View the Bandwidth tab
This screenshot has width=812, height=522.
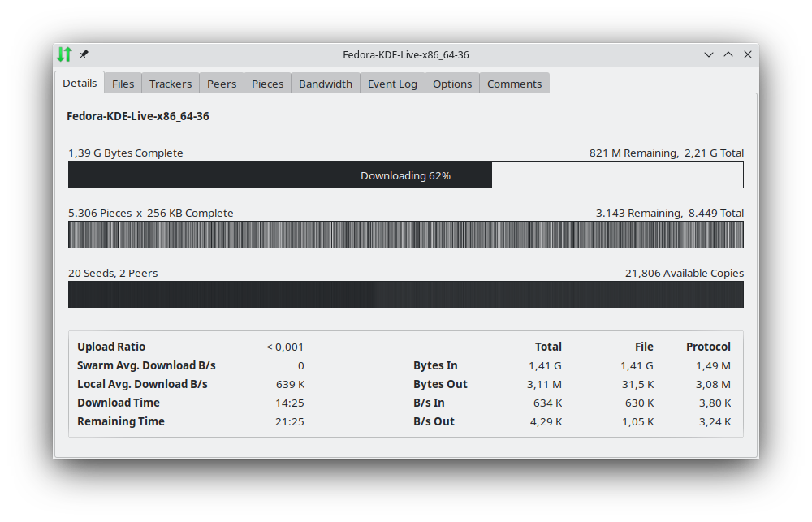coord(326,84)
